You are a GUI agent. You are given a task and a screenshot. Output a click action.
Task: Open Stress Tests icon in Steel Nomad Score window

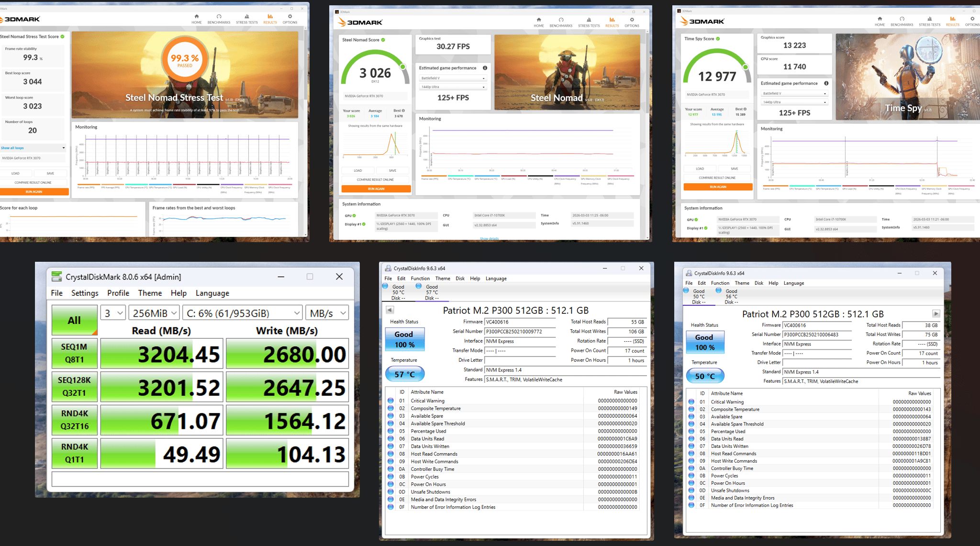pyautogui.click(x=589, y=20)
